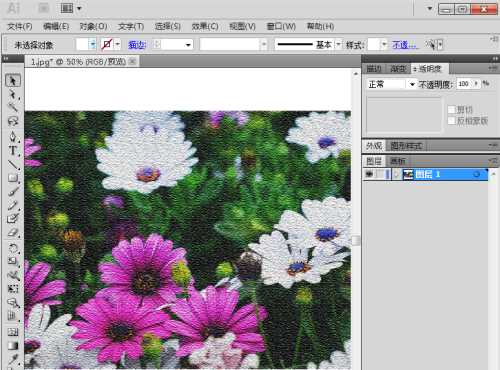Switch to the 渐变 panel tab
The image size is (500, 370).
coord(398,69)
